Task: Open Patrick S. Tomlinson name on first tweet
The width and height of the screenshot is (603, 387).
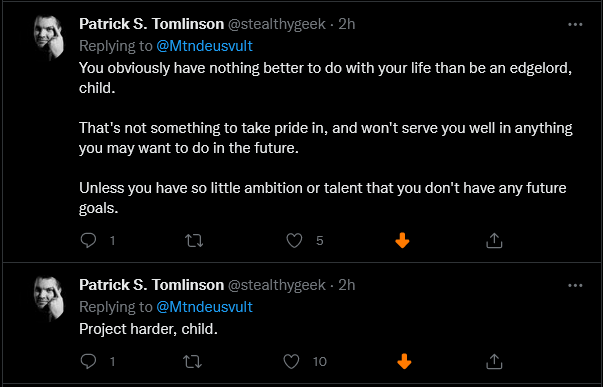Action: [152, 24]
